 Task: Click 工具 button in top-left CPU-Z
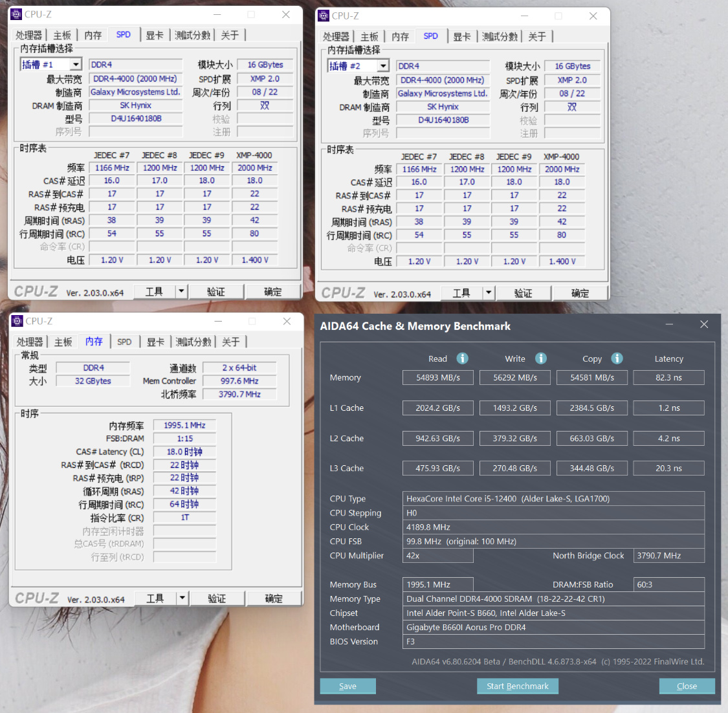(x=155, y=292)
